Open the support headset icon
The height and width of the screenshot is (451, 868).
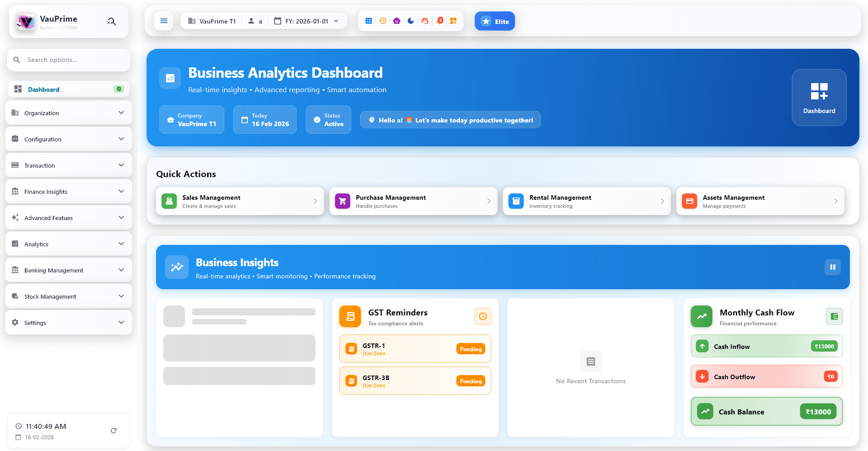(x=425, y=21)
